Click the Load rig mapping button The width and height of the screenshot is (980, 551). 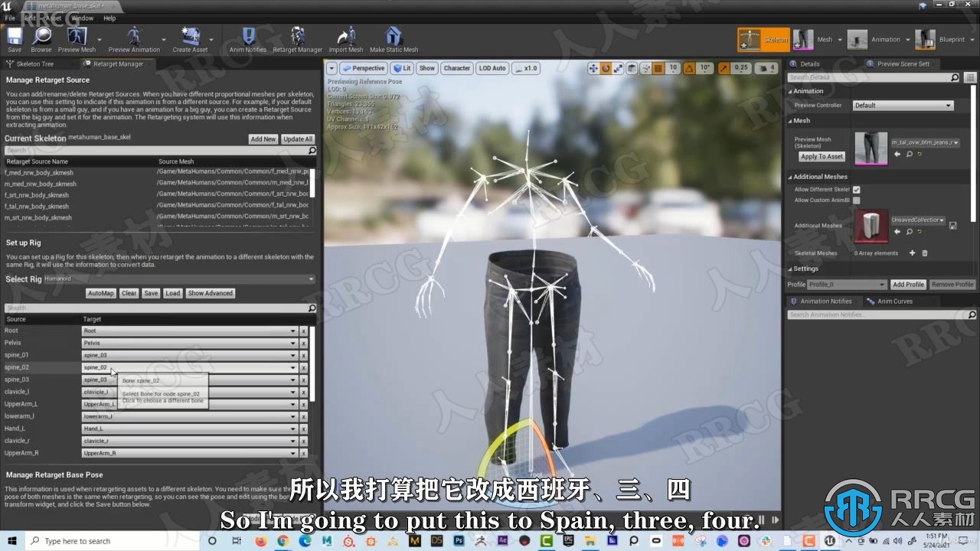point(173,293)
